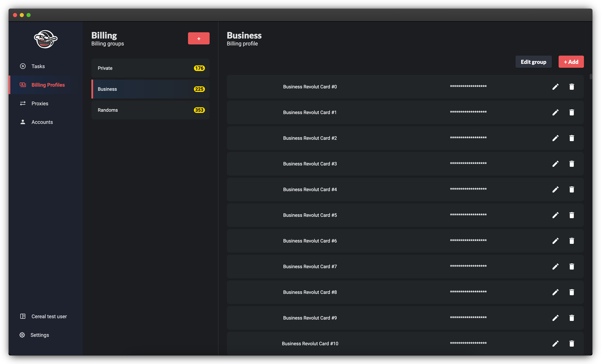Image resolution: width=601 pixels, height=364 pixels.
Task: Add new billing group with plus button
Action: click(198, 39)
